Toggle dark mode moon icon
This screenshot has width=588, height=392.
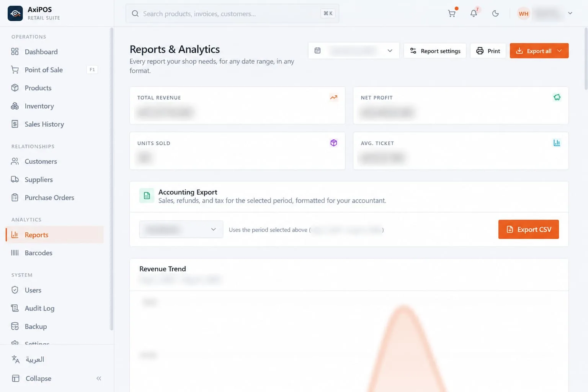click(x=495, y=13)
